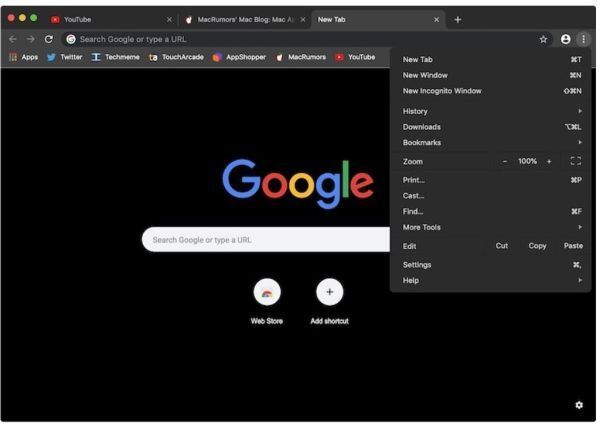Click the Google logo

(x=298, y=184)
